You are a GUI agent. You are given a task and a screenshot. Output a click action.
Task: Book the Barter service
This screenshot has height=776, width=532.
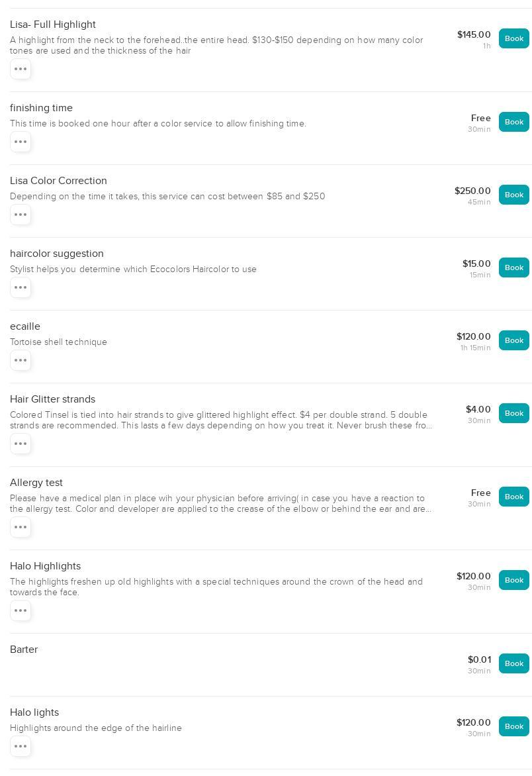point(513,663)
